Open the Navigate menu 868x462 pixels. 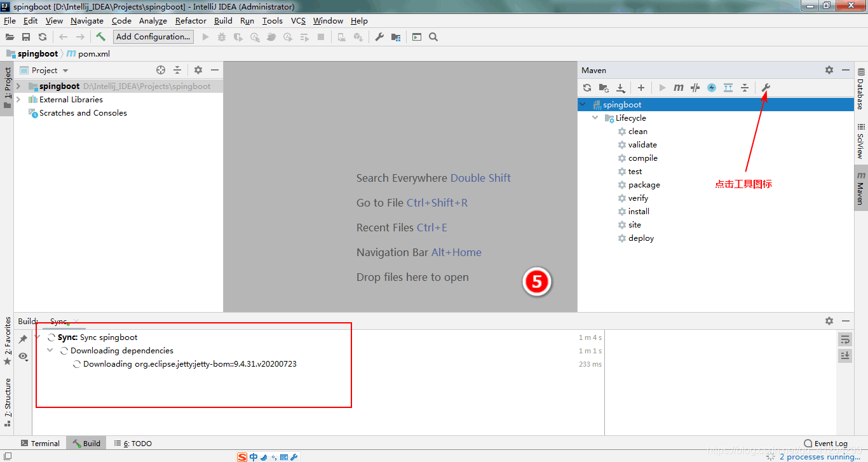coord(87,21)
